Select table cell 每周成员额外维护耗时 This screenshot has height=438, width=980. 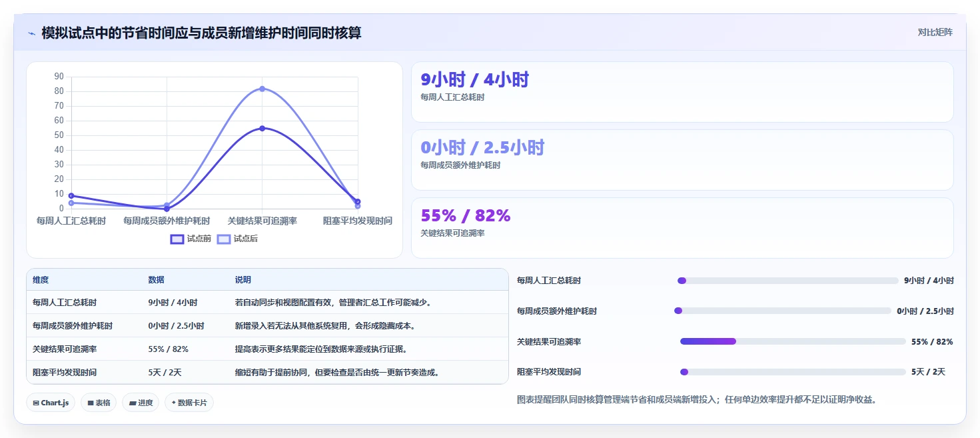[x=73, y=326]
